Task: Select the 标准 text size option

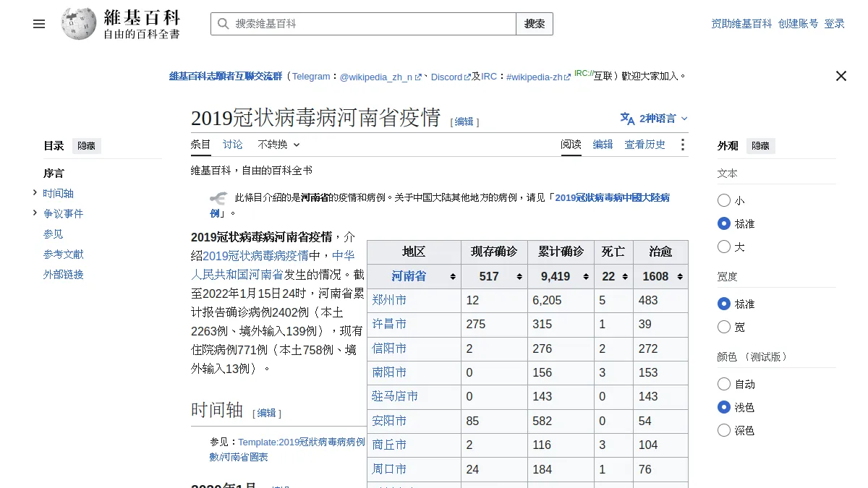Action: click(724, 223)
